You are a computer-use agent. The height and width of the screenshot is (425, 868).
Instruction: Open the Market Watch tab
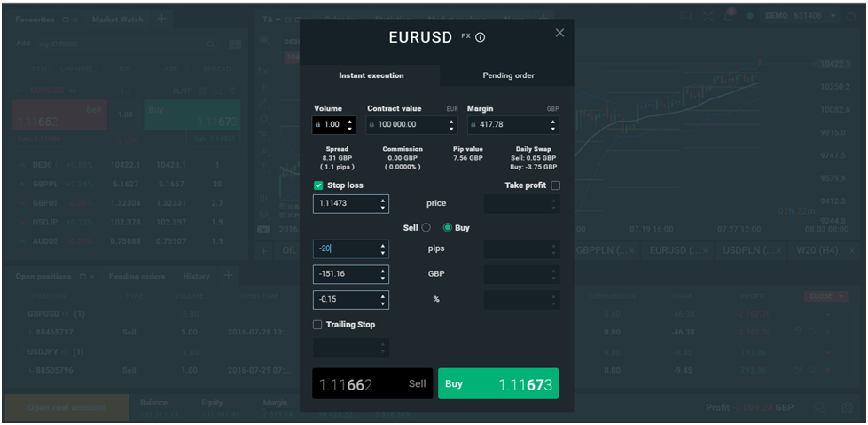pyautogui.click(x=117, y=20)
